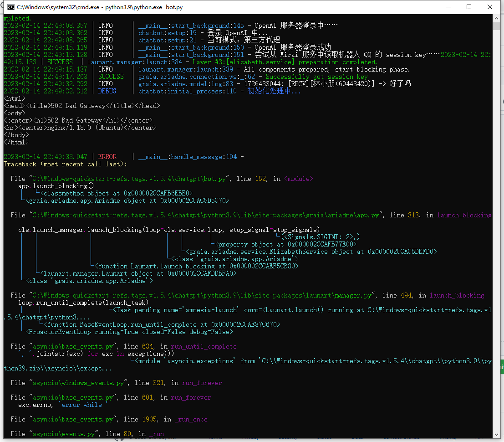Click 'Successfully got session key' message
504x442 pixels.
coord(316,77)
